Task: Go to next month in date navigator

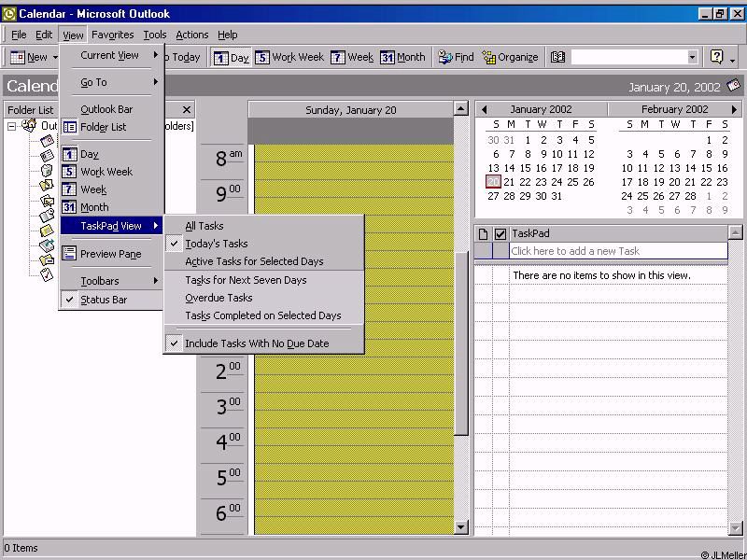Action: 734,109
